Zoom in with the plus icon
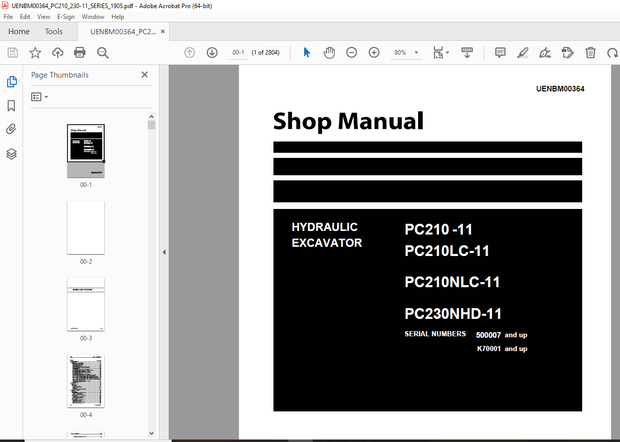 pyautogui.click(x=374, y=53)
